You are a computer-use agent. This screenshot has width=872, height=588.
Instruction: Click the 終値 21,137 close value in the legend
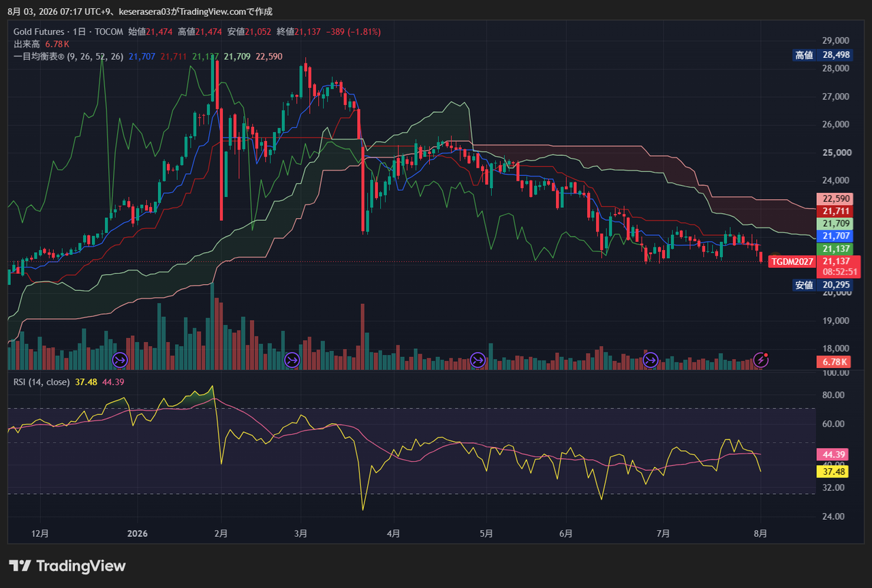pyautogui.click(x=299, y=32)
